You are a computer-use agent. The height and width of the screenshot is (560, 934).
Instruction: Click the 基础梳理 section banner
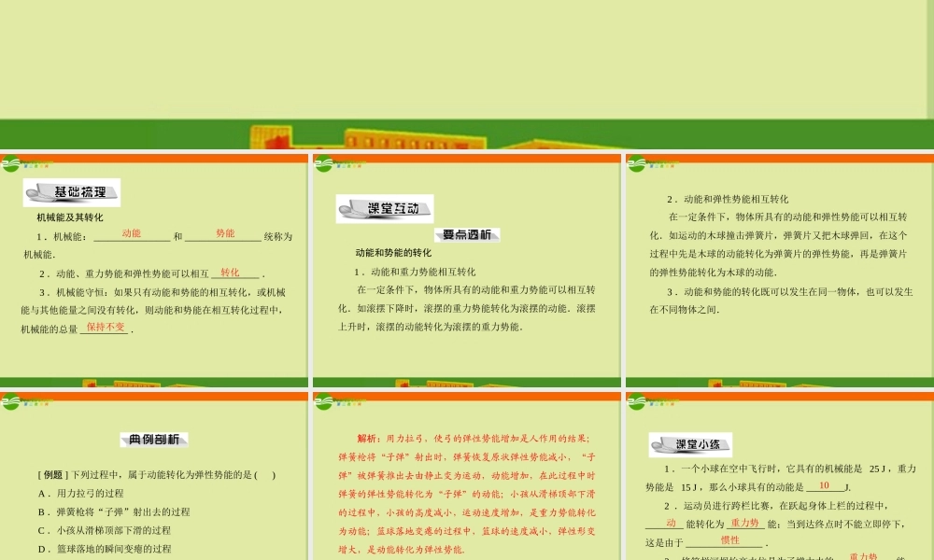click(72, 192)
